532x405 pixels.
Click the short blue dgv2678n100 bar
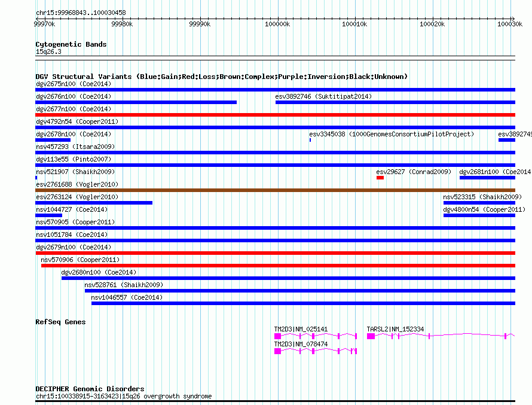pyautogui.click(x=53, y=140)
